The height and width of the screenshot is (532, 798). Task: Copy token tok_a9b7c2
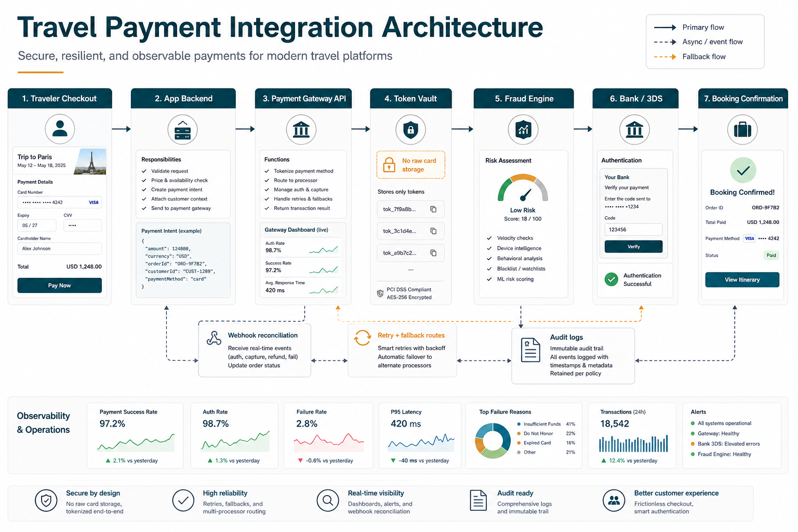point(433,253)
